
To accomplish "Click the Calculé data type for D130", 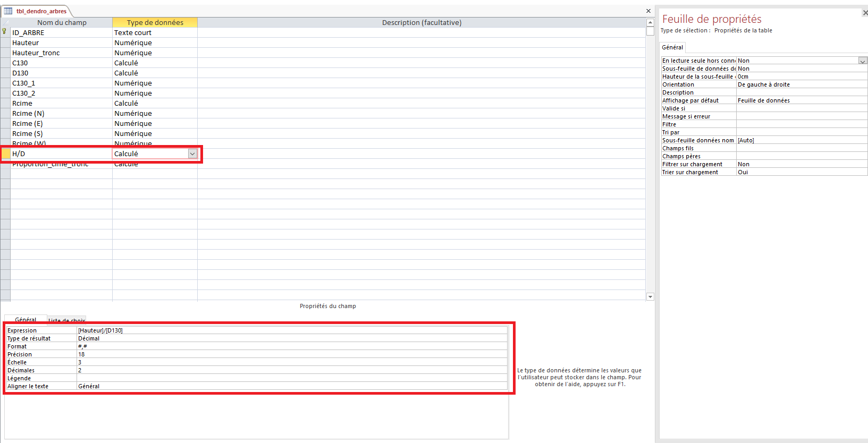I will point(155,73).
